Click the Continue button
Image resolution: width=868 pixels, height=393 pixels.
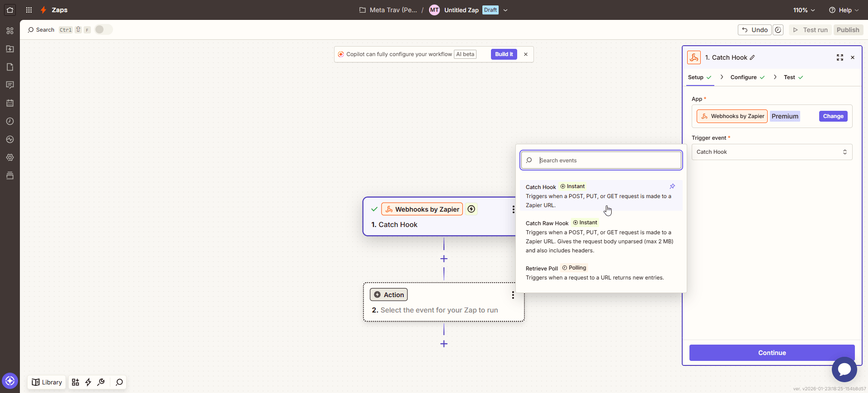point(772,353)
